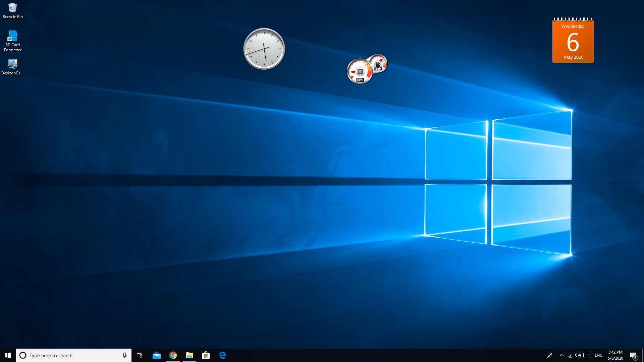Click the analog clock gadget
Screen dimensions: 644x362
coord(264,49)
